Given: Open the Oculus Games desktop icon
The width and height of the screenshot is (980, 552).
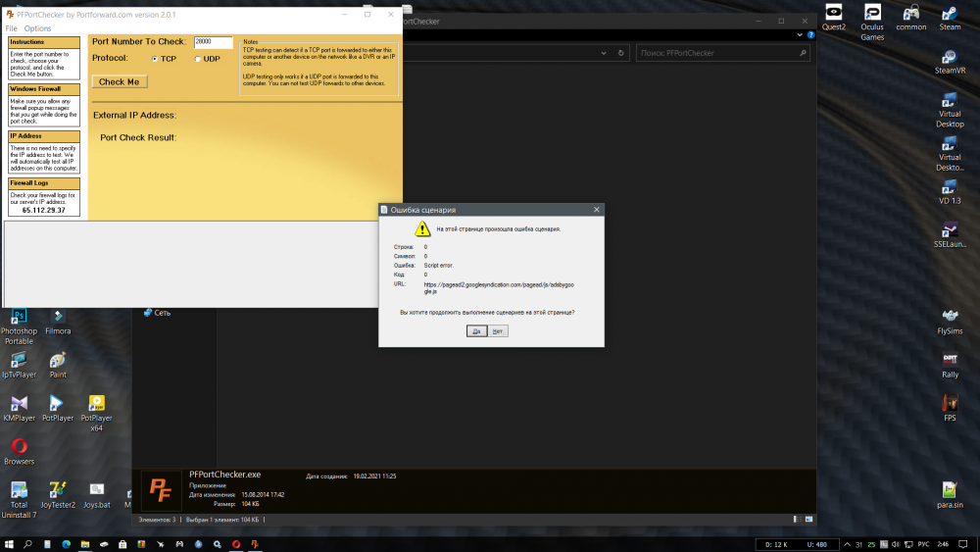Looking at the screenshot, I should 872,22.
